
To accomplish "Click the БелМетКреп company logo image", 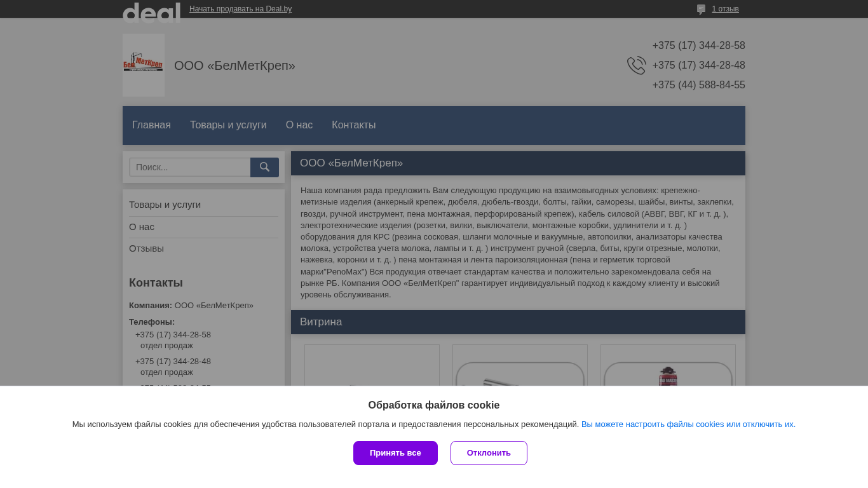I will (x=144, y=65).
